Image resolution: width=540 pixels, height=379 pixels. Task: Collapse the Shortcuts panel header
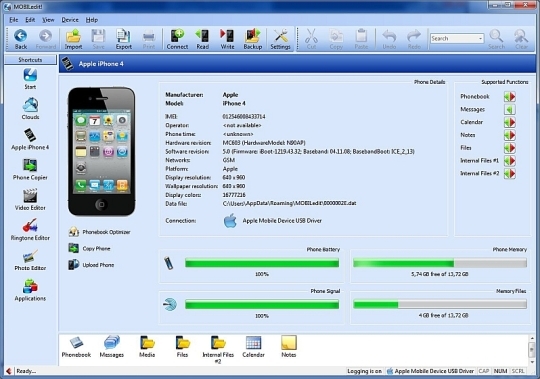point(30,60)
